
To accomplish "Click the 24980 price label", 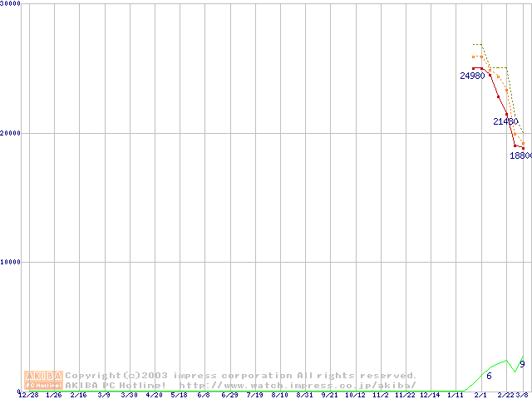I will 472,76.
